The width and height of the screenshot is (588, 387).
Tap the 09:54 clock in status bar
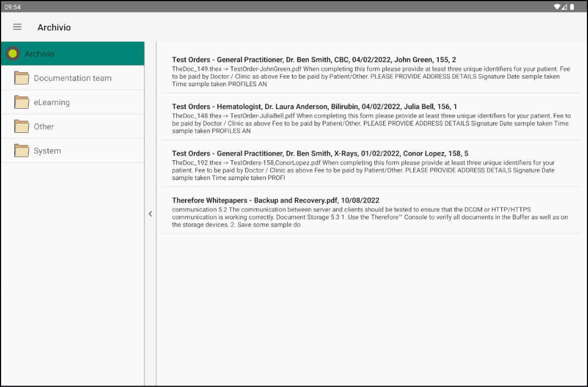12,7
